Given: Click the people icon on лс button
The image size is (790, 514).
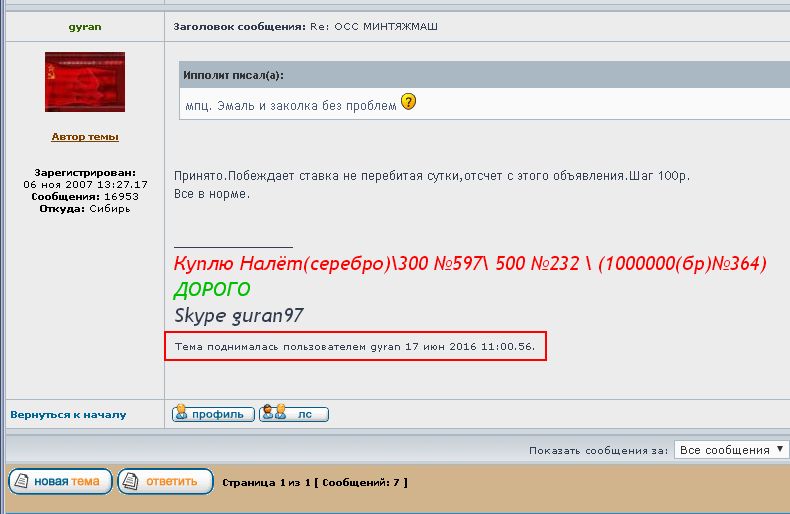Looking at the screenshot, I should (271, 413).
